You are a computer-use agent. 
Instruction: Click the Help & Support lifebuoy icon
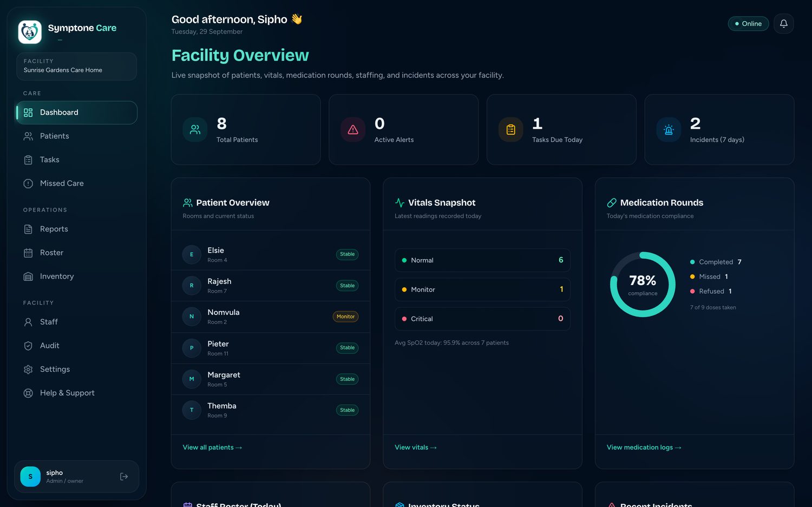[x=28, y=393]
